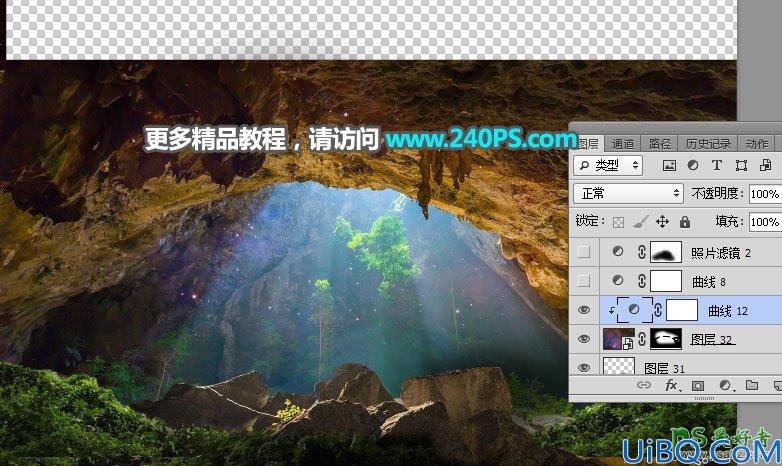Create new group folder icon

[752, 385]
